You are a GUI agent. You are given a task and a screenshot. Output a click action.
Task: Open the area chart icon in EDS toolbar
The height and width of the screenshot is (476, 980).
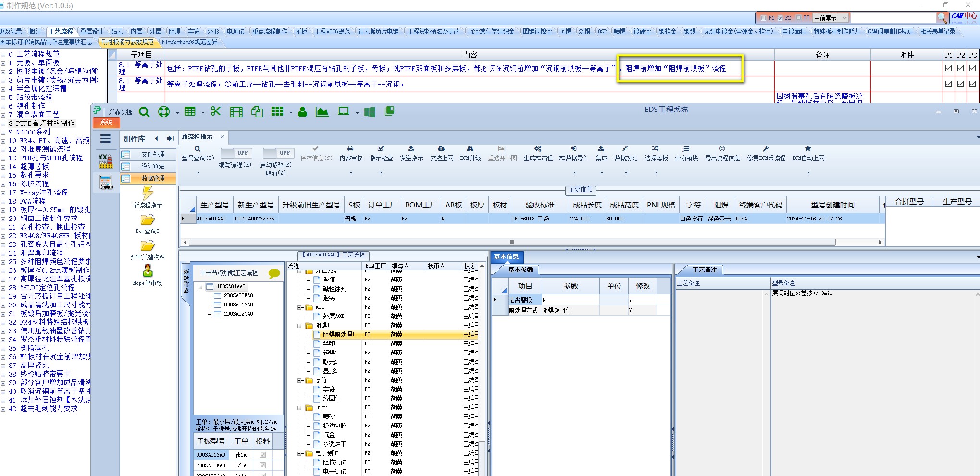(x=322, y=112)
